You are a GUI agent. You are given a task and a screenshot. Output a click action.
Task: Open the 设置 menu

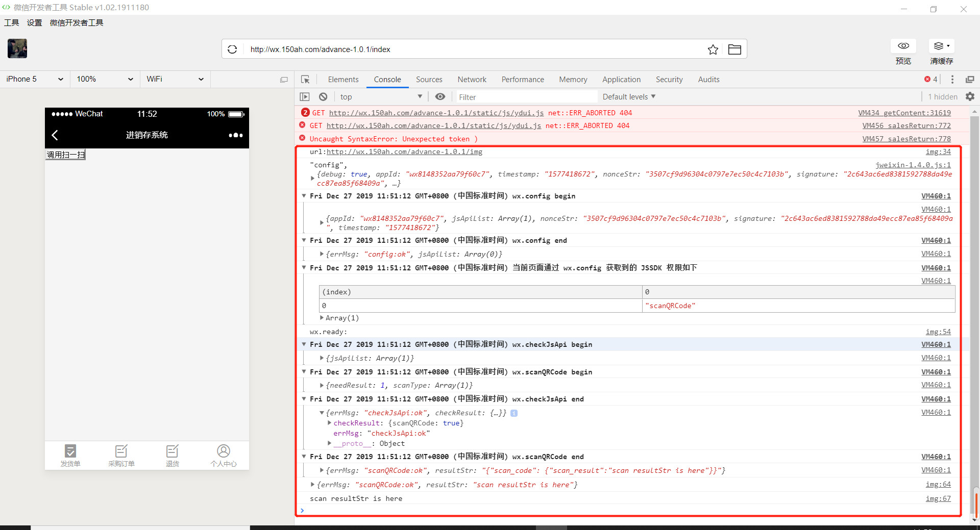pyautogui.click(x=35, y=22)
